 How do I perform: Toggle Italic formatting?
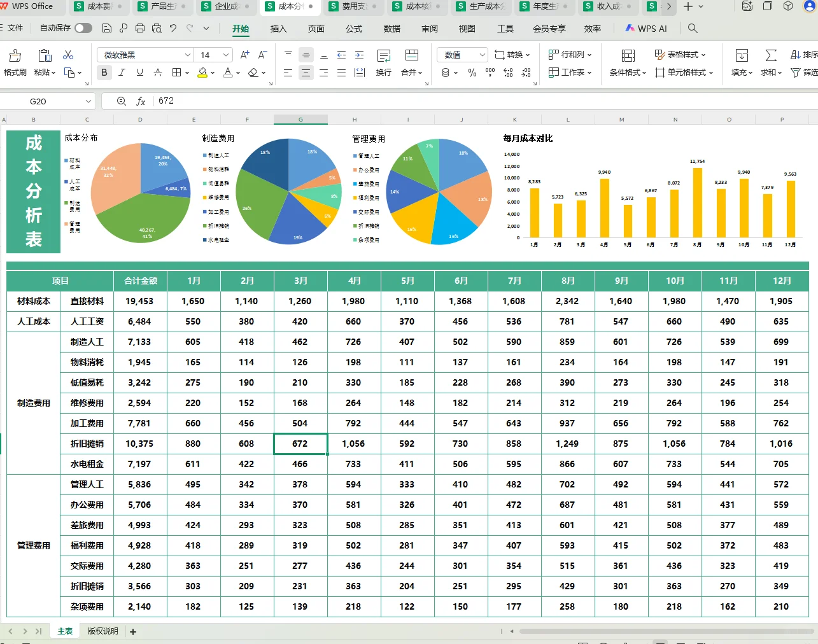click(122, 73)
